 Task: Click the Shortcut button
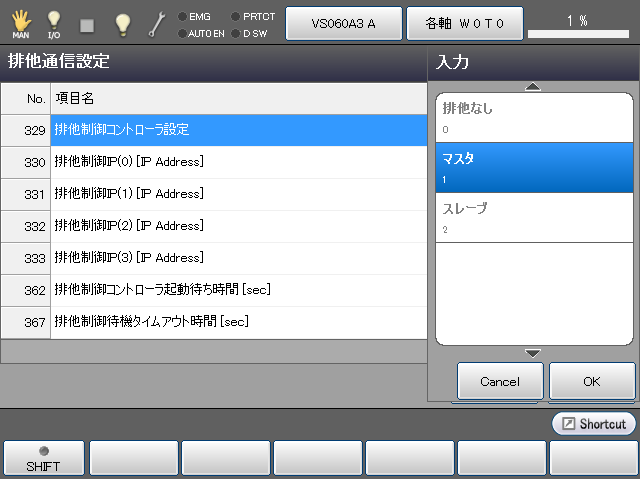pos(593,424)
